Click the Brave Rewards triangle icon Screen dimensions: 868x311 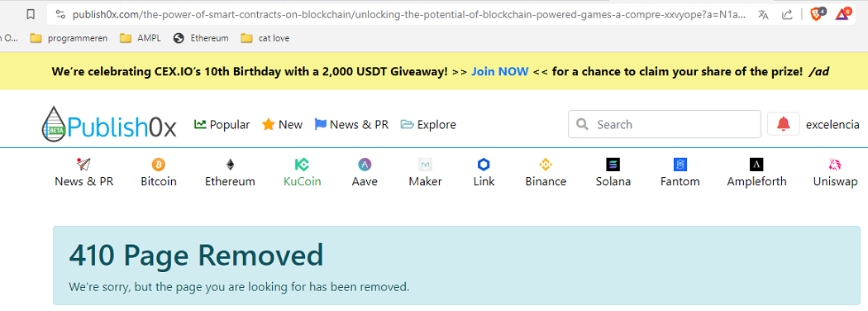842,14
